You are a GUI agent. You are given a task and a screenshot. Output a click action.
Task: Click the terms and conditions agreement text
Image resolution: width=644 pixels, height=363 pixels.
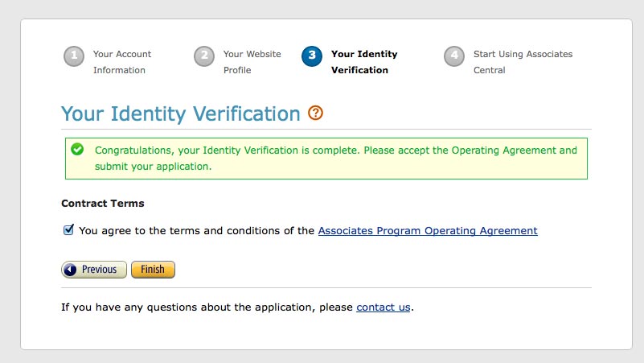pos(197,231)
